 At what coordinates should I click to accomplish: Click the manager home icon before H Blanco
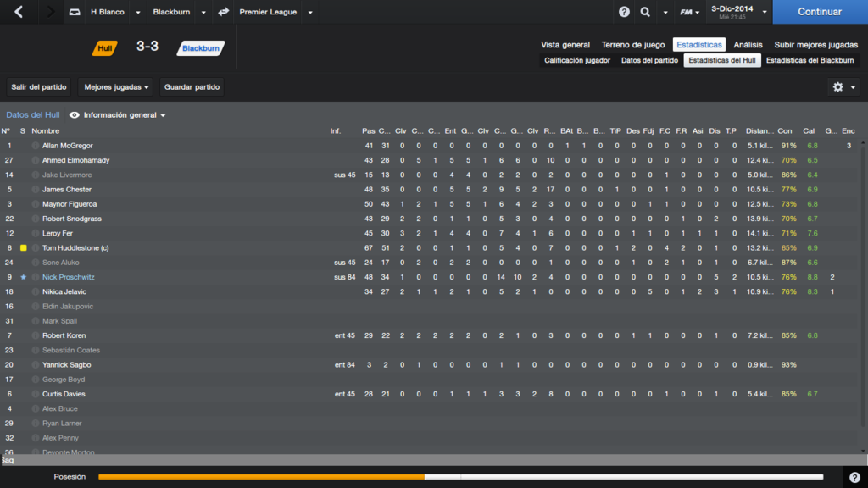75,12
